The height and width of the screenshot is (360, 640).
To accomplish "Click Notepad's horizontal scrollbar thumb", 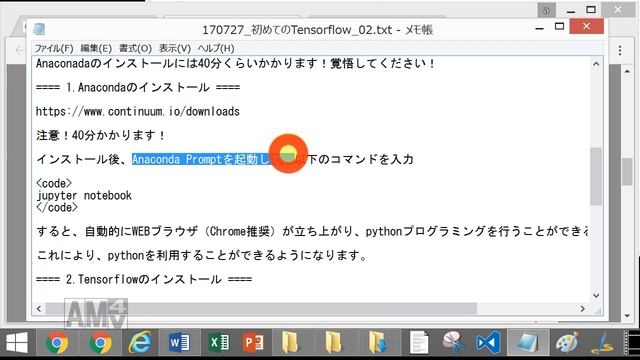I will point(261,309).
